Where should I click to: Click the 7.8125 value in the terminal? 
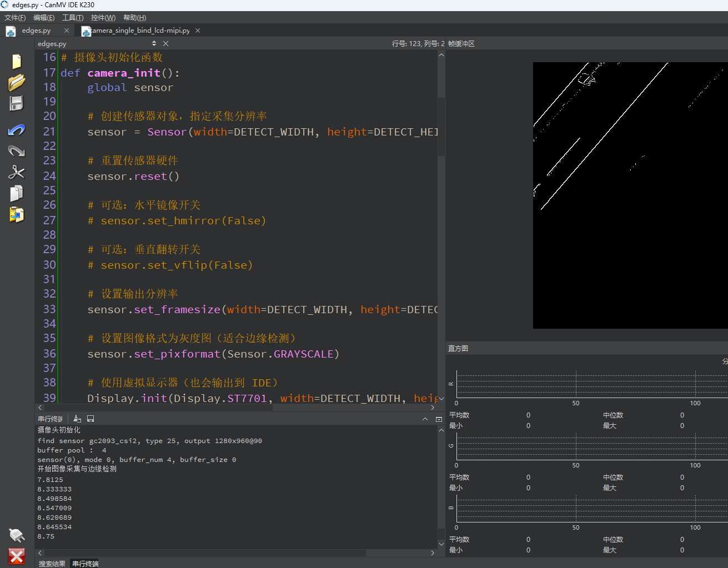[x=51, y=480]
